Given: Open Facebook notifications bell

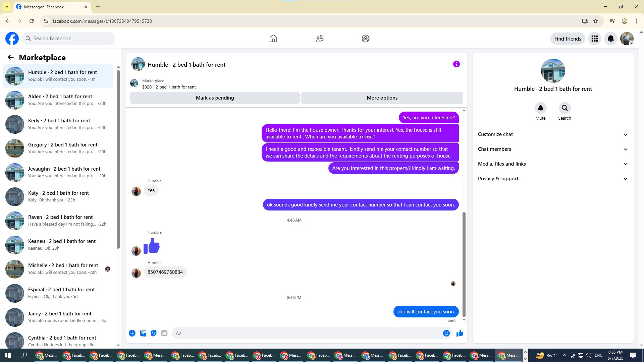Looking at the screenshot, I should click(x=610, y=39).
